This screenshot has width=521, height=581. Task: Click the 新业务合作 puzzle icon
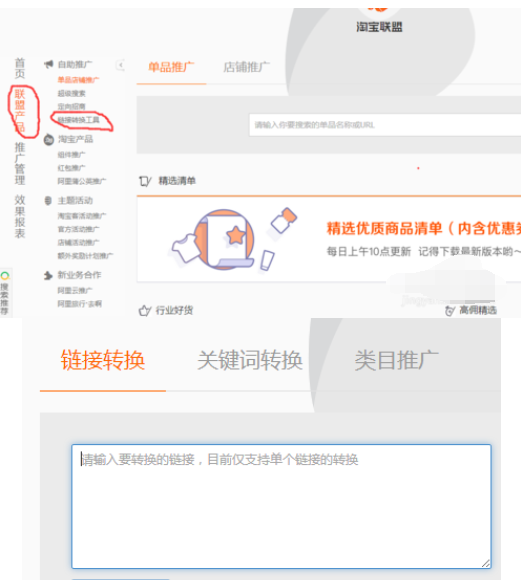[48, 275]
